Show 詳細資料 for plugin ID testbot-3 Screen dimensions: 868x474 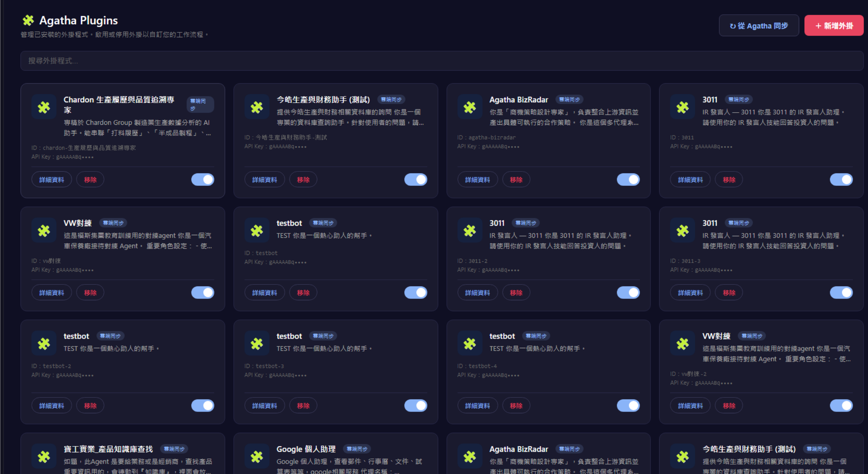(x=265, y=406)
